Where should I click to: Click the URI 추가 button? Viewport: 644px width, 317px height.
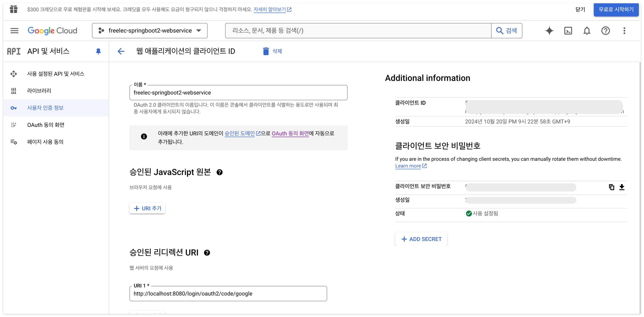tap(147, 208)
